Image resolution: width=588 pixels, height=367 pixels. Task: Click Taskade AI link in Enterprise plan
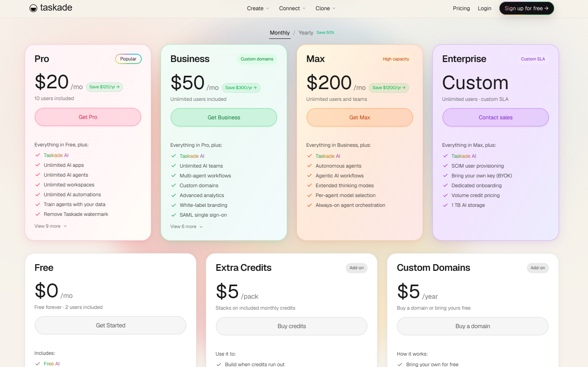464,156
